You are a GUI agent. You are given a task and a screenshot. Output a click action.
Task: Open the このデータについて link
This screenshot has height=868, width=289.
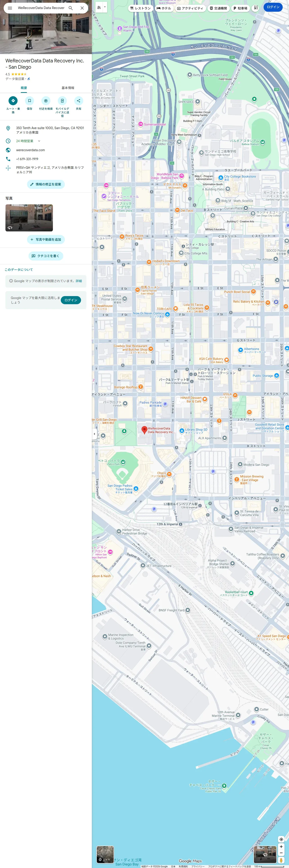click(19, 270)
